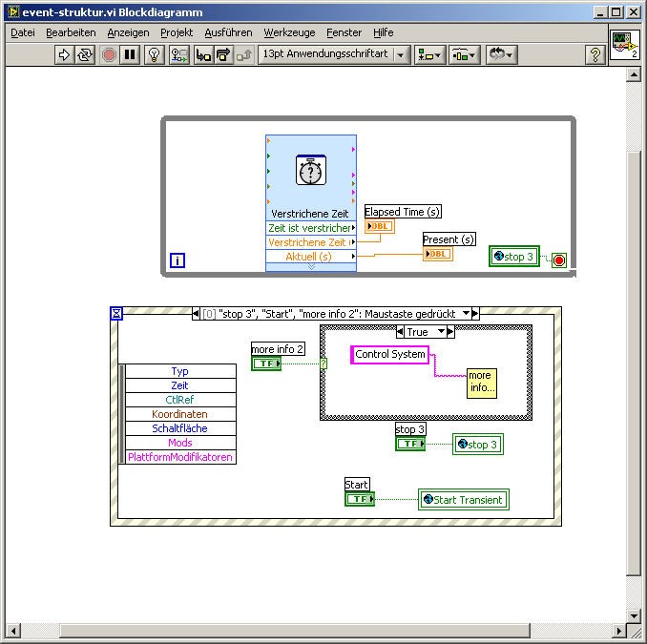Toggle Retain Wire Values button
Viewport: 647px width, 644px height.
(179, 54)
